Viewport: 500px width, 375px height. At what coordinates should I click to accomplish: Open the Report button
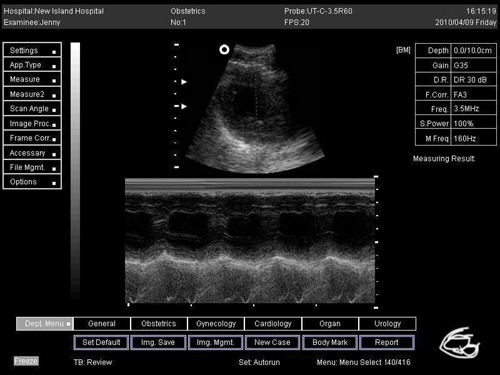tap(387, 342)
